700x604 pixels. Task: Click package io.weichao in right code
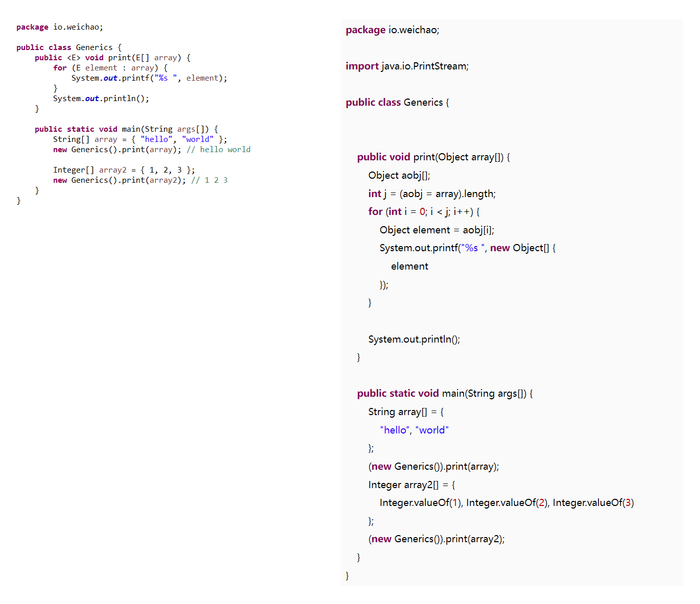(392, 30)
